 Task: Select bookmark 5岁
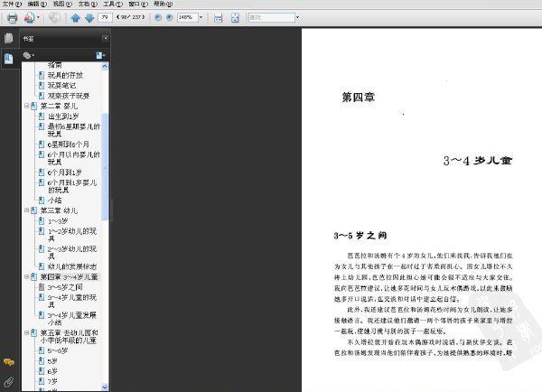pyautogui.click(x=52, y=361)
